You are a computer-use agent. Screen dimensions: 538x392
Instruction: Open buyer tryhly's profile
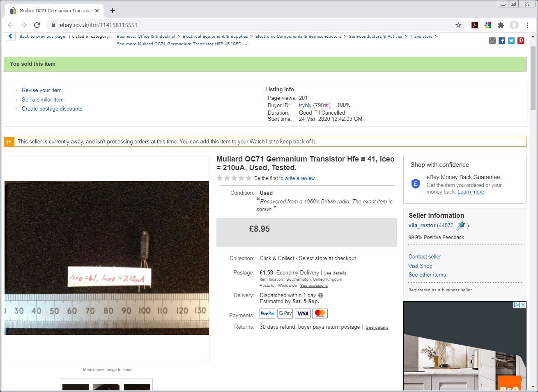(x=305, y=106)
